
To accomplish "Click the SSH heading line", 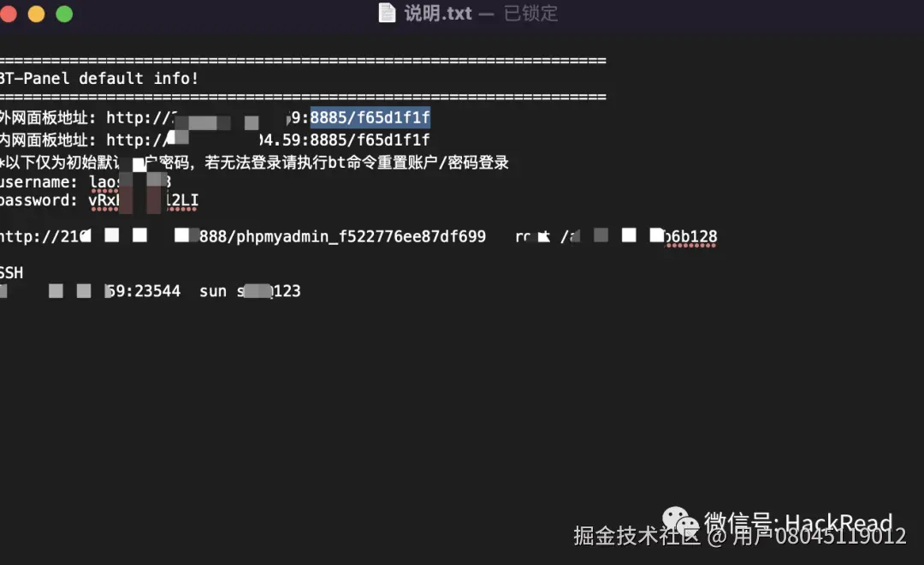I will 11,272.
